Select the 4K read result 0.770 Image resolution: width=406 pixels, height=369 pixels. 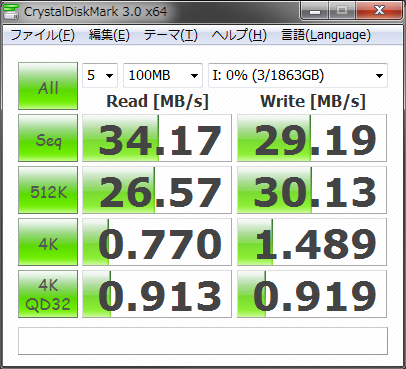(x=157, y=242)
